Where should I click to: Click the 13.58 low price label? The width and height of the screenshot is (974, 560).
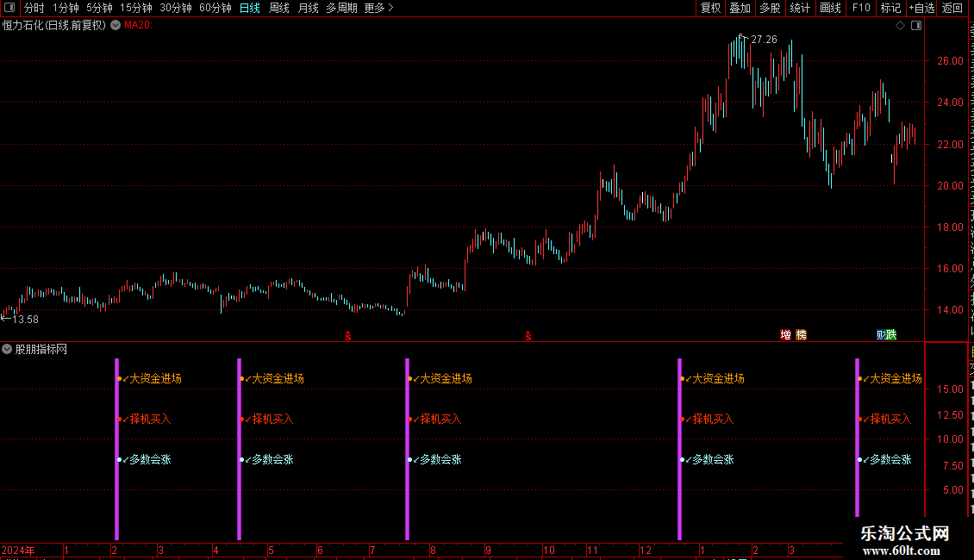[25, 319]
